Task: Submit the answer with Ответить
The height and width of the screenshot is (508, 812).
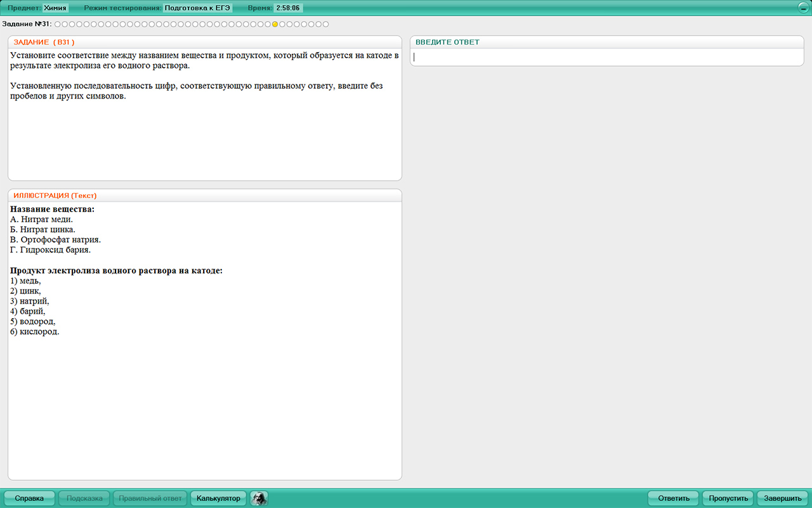Action: point(674,498)
